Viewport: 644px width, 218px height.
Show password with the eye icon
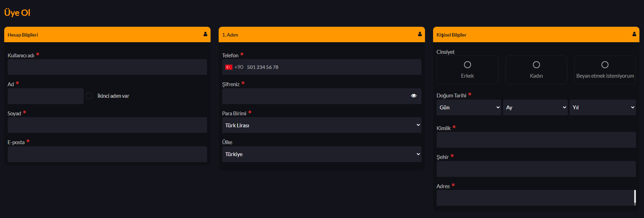click(414, 96)
